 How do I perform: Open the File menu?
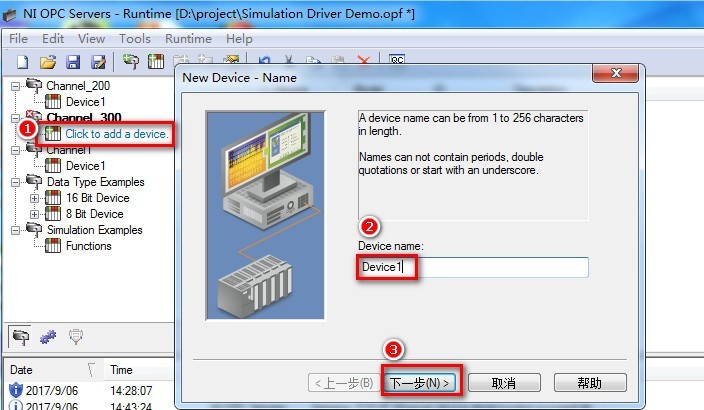point(18,39)
